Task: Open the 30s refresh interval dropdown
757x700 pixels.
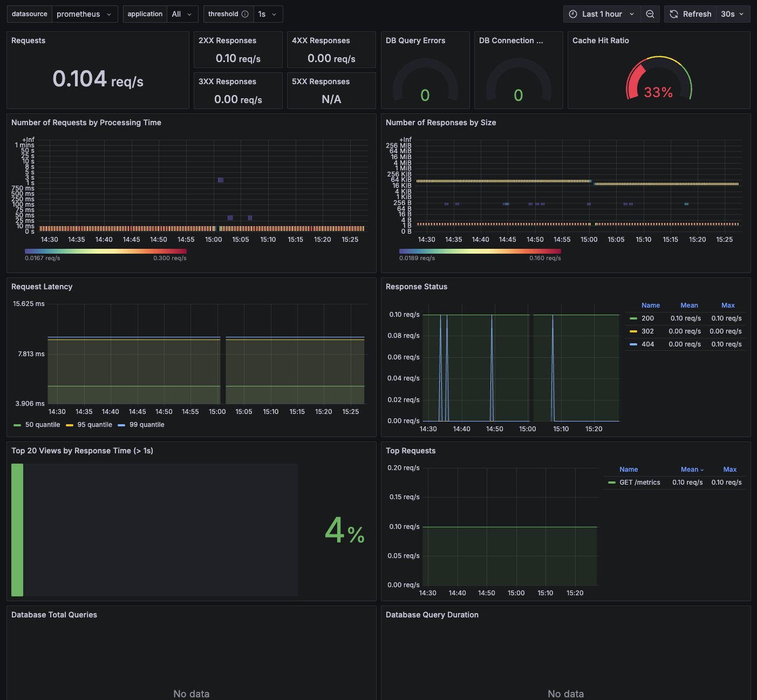Action: pyautogui.click(x=733, y=14)
